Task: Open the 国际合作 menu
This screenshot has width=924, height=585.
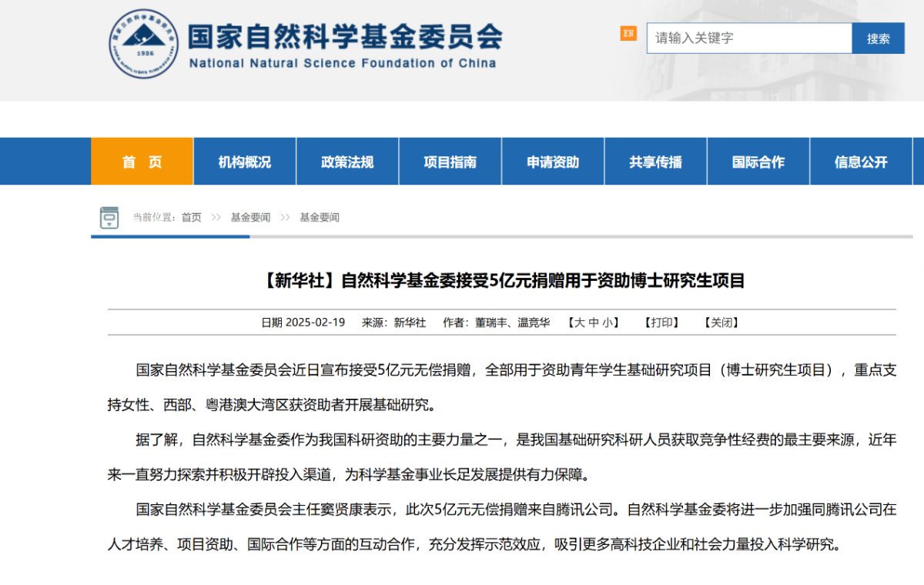Action: click(758, 162)
